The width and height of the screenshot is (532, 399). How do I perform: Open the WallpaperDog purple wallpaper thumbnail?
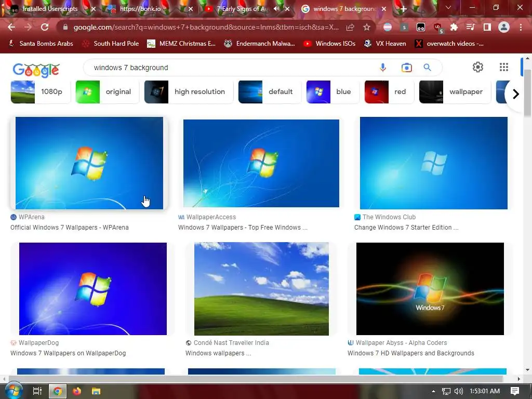[92, 289]
